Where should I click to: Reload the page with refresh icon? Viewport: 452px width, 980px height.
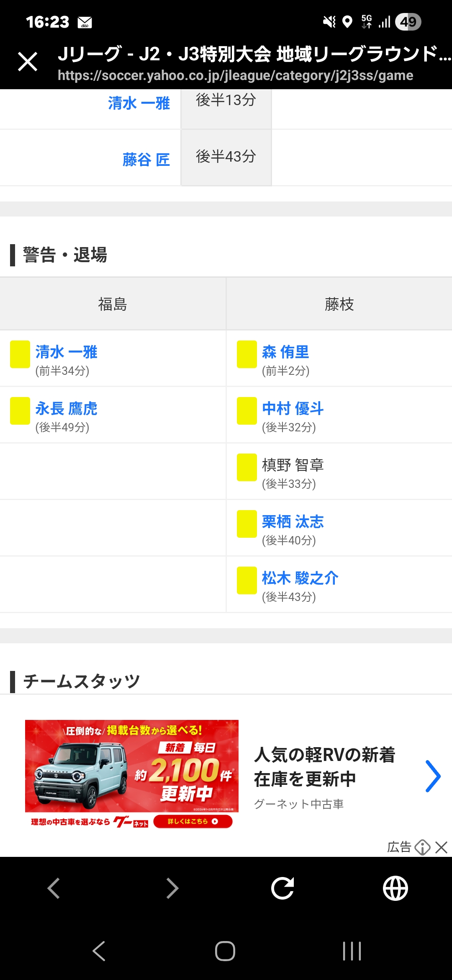click(282, 888)
